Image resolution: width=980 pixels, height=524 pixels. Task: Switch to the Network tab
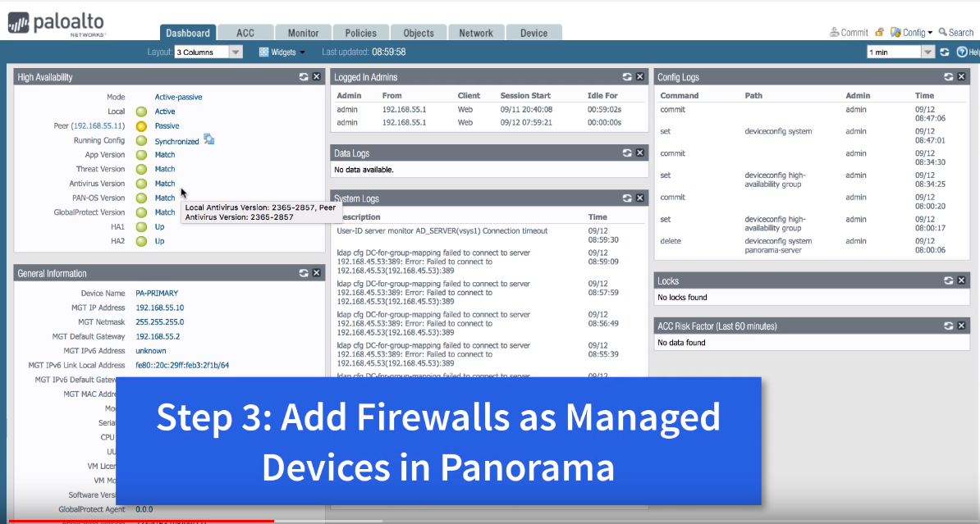pyautogui.click(x=475, y=33)
